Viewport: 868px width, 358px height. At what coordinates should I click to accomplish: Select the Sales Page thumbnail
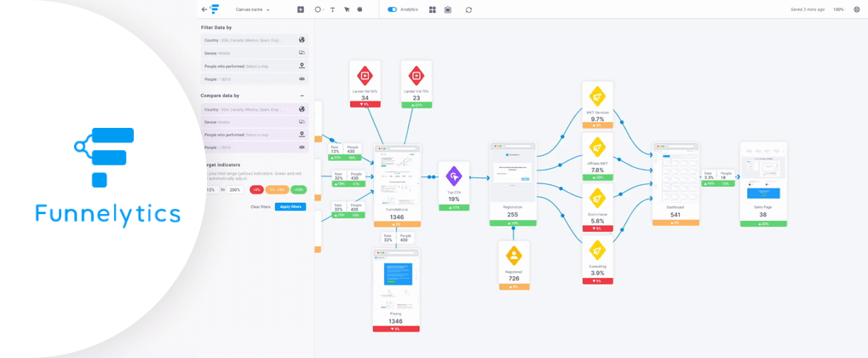[763, 172]
